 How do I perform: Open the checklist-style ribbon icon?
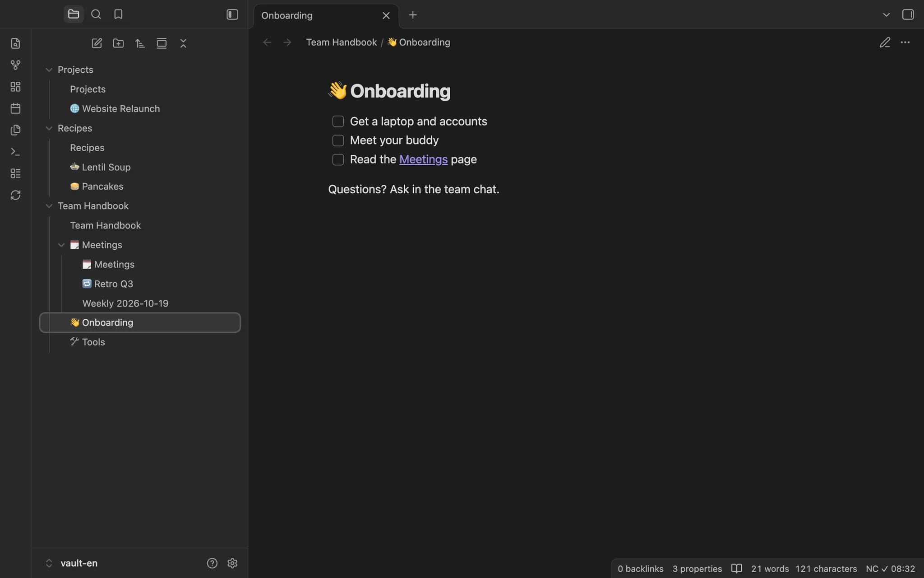pyautogui.click(x=15, y=173)
